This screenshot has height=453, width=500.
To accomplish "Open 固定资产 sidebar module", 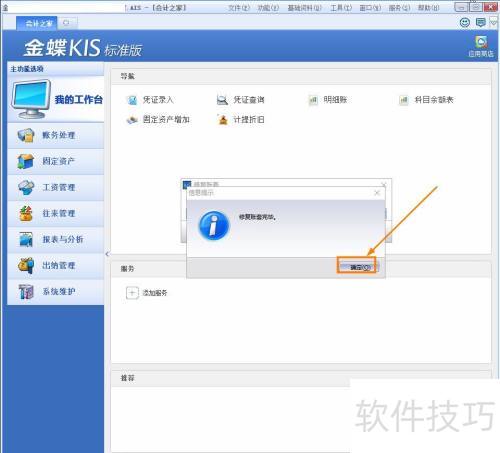I will (56, 161).
